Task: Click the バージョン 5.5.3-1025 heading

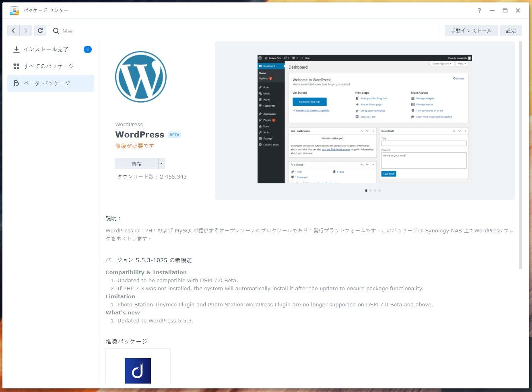Action: tap(149, 260)
